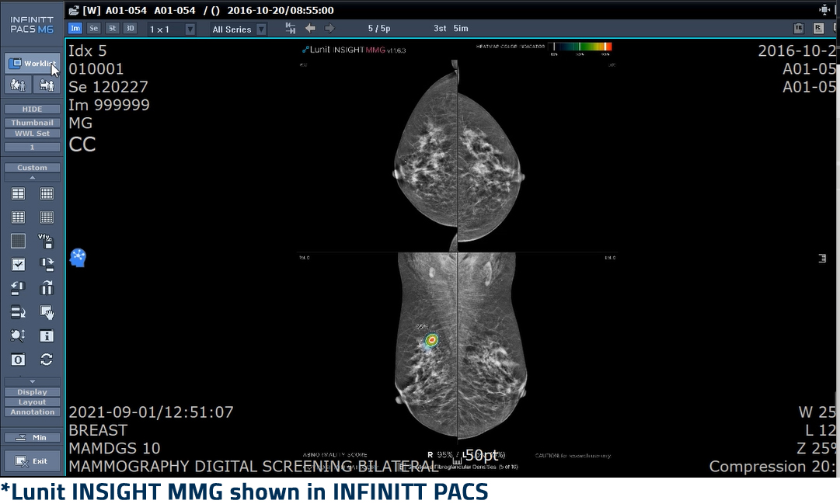Open the Layout section

coord(32,402)
